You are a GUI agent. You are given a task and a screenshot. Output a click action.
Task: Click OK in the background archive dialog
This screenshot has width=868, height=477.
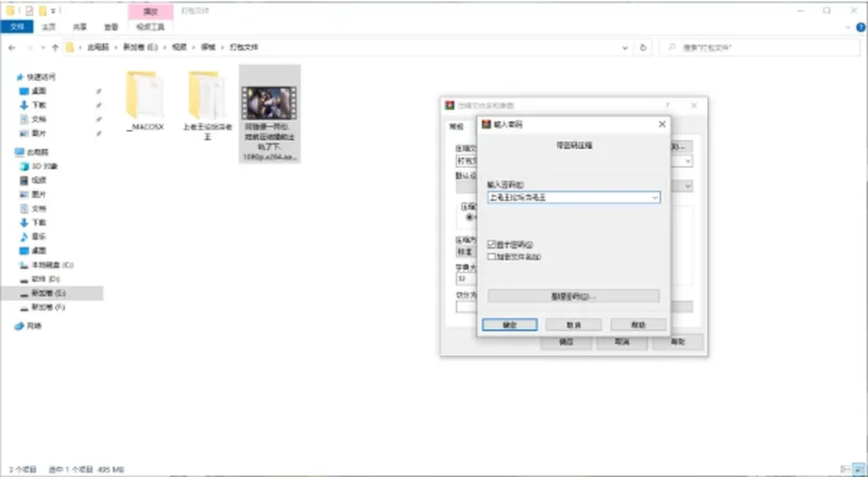point(566,342)
